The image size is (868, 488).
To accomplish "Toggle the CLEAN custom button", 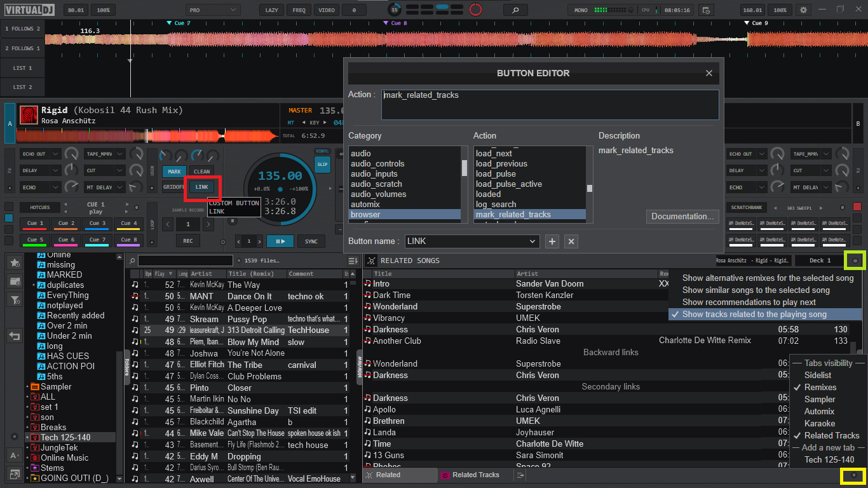I will pos(202,172).
